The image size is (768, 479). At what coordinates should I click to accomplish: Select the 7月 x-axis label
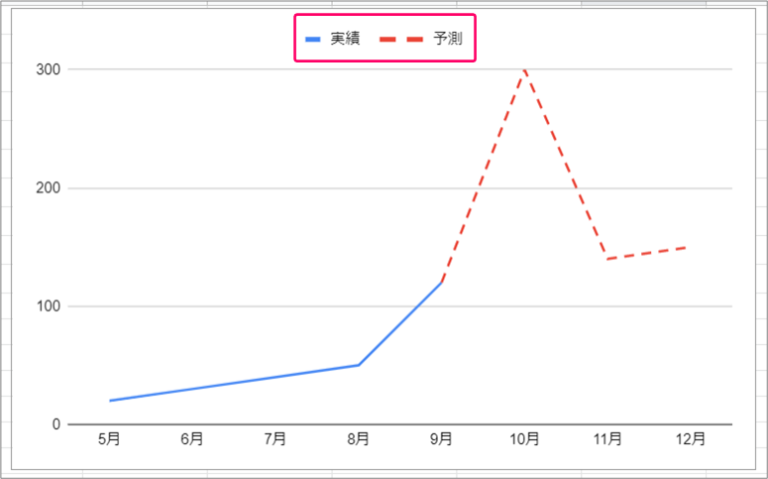(x=276, y=438)
